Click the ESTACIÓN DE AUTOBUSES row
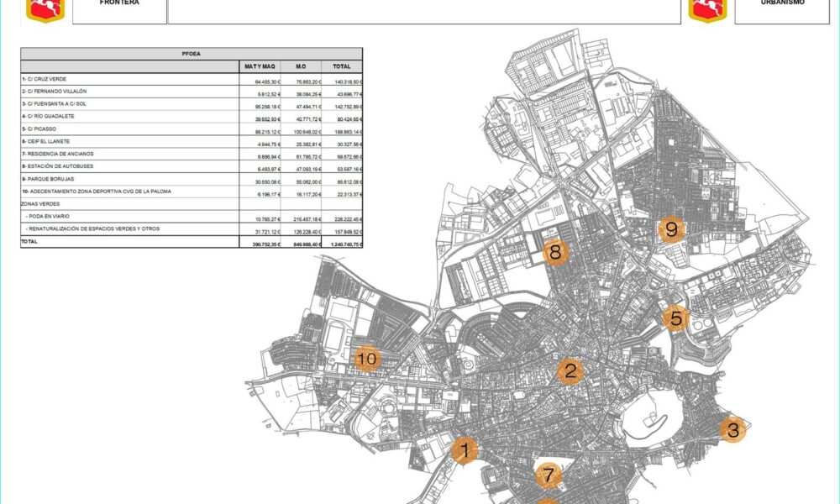The image size is (840, 504). pyautogui.click(x=192, y=166)
